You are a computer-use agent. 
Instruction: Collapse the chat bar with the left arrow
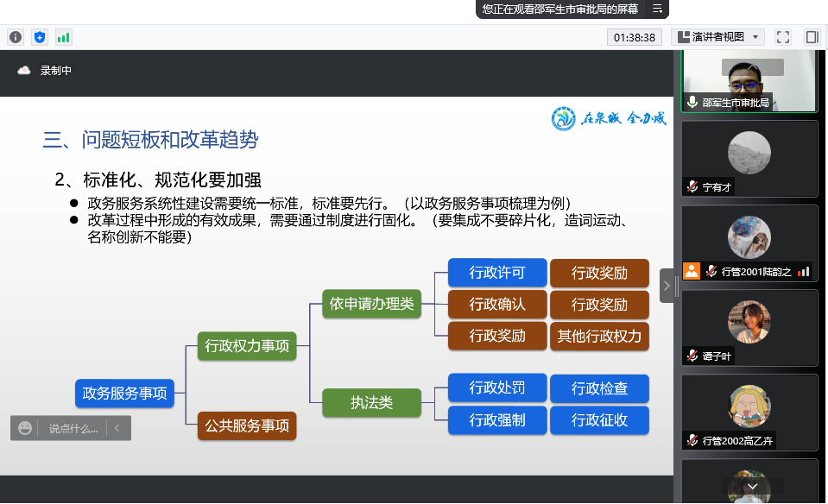click(117, 428)
